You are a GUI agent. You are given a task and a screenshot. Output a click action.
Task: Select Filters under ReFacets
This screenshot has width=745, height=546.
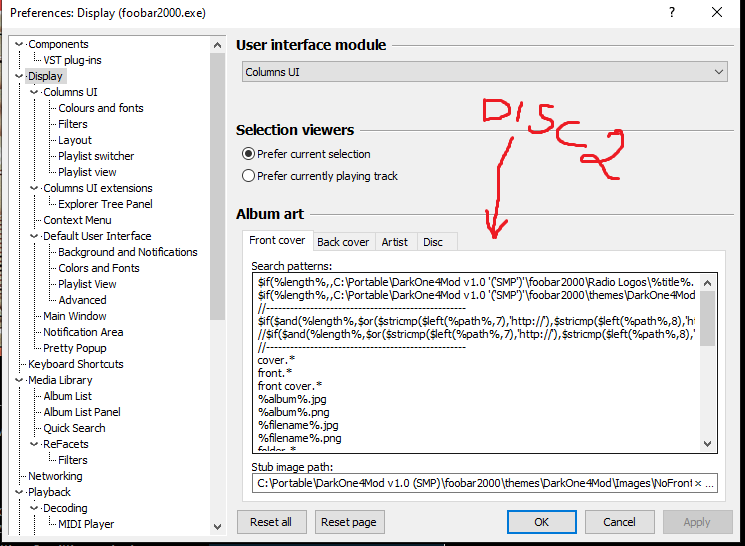[73, 460]
